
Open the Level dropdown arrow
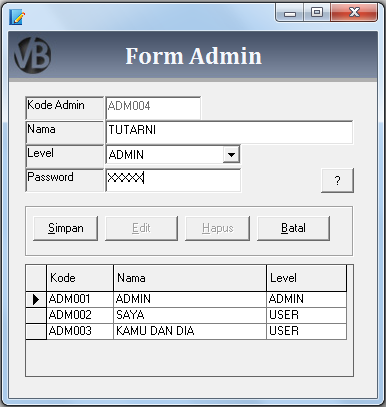(231, 155)
